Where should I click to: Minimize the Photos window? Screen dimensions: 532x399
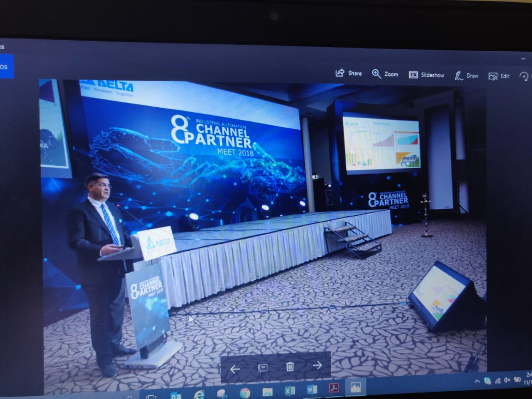(524, 59)
